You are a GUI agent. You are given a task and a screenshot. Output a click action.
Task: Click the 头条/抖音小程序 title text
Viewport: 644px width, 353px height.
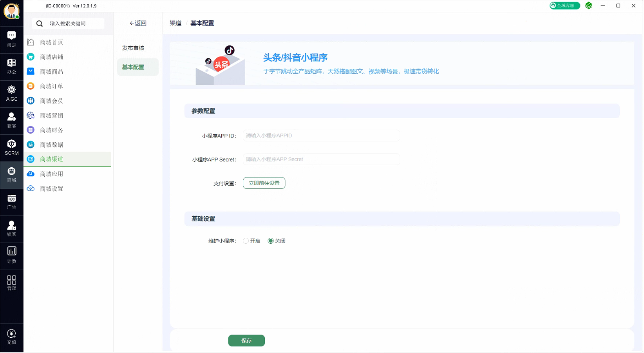[x=295, y=58]
